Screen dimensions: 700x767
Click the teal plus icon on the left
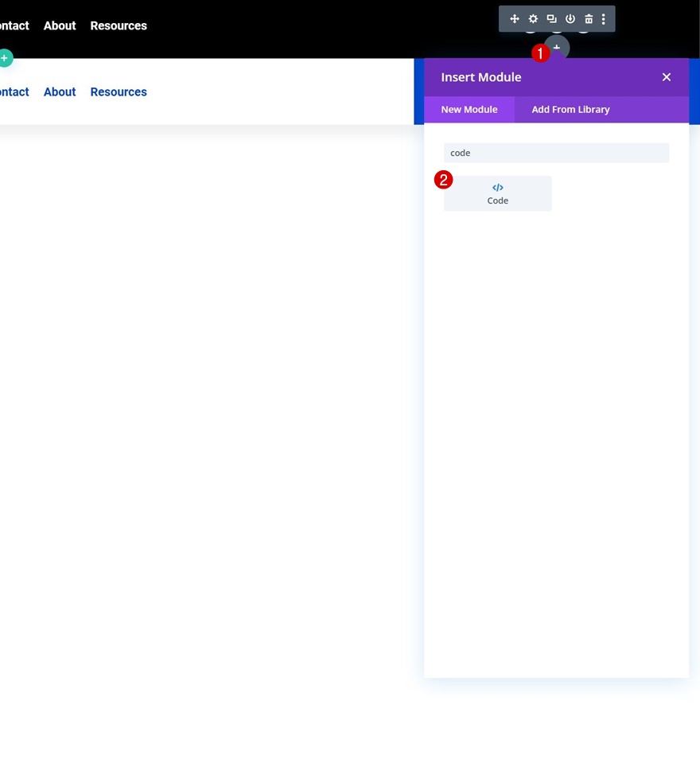[x=4, y=57]
